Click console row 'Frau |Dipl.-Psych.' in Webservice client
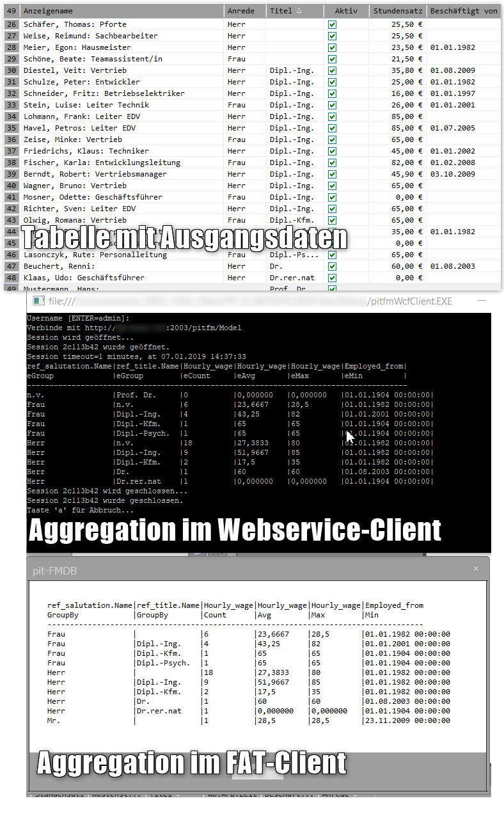Viewport: 504px width, 819px height. coord(230,433)
